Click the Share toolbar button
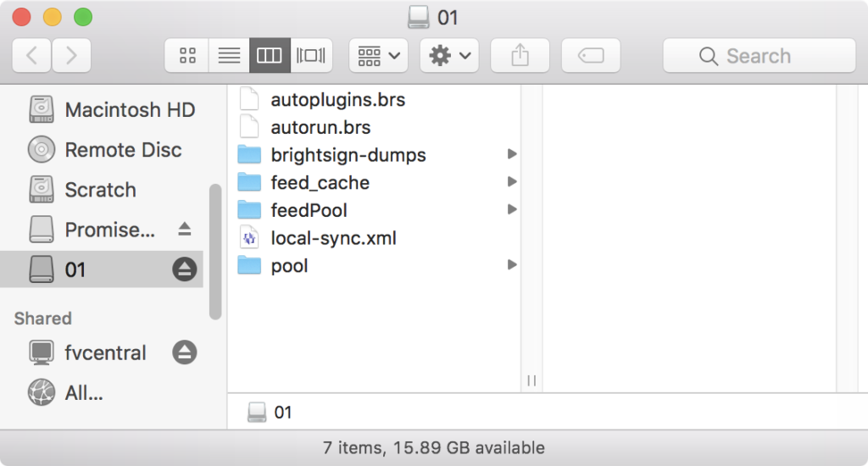The width and height of the screenshot is (868, 466). (520, 55)
